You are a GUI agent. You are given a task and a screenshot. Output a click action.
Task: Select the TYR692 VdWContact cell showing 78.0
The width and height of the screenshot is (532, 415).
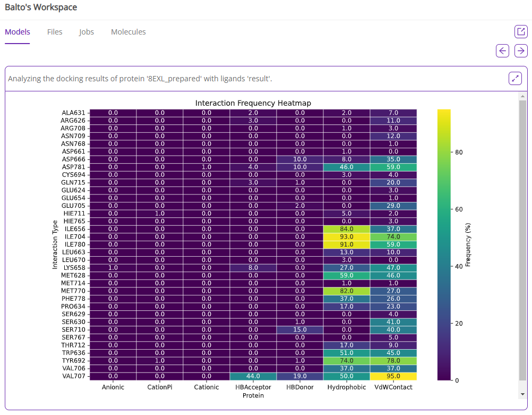tap(393, 361)
